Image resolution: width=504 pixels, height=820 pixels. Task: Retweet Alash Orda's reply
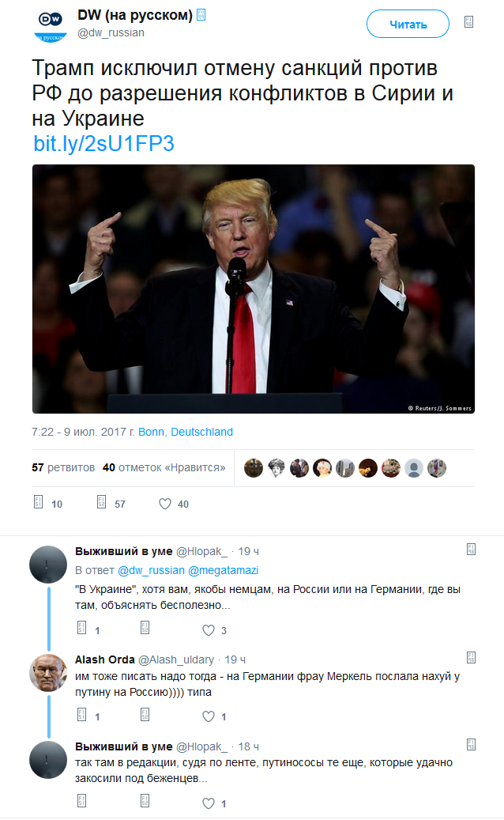coord(145,714)
